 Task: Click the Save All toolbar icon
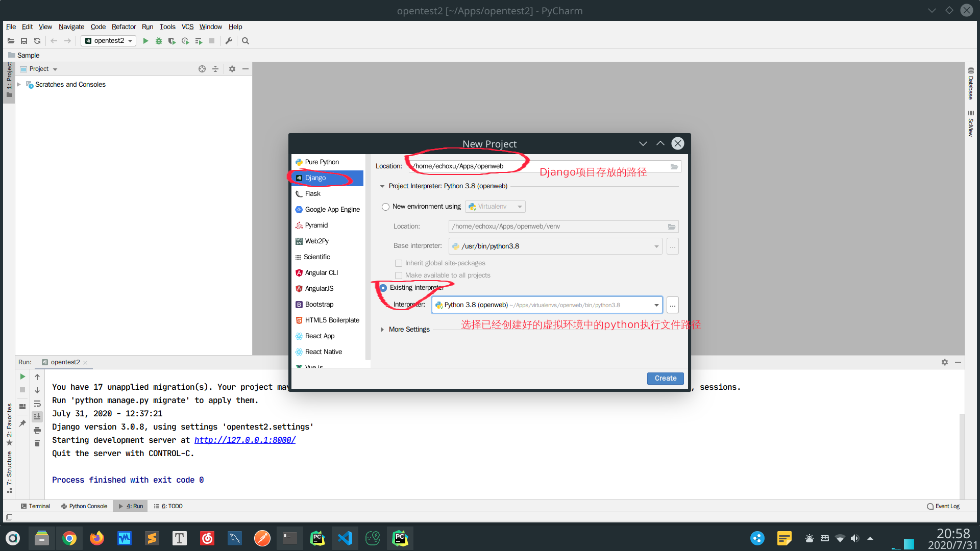click(24, 41)
